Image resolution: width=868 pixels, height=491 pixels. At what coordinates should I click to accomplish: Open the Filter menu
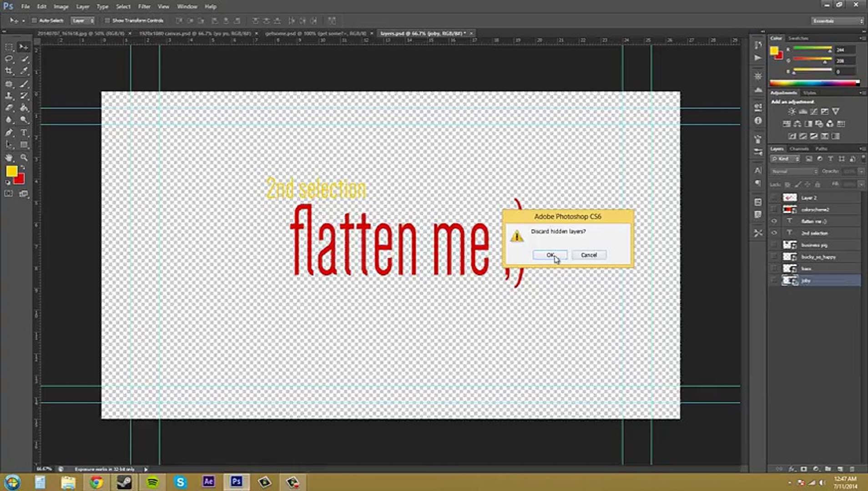click(x=144, y=7)
